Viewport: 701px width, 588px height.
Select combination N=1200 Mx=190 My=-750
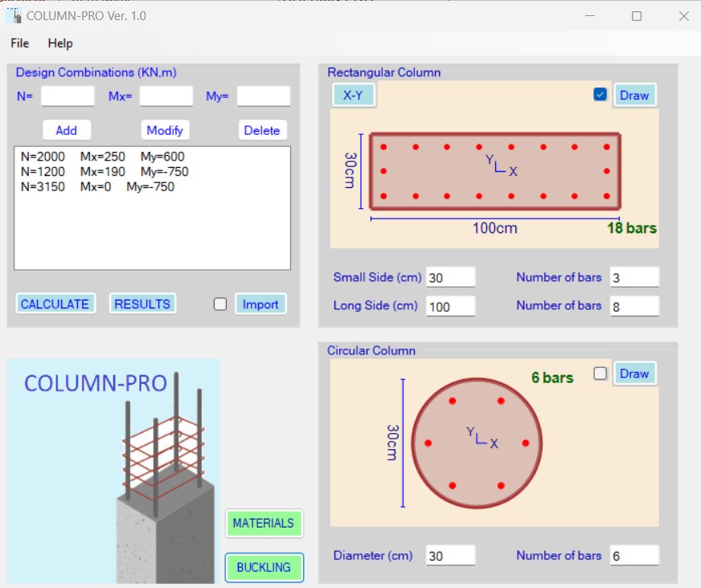pos(105,172)
